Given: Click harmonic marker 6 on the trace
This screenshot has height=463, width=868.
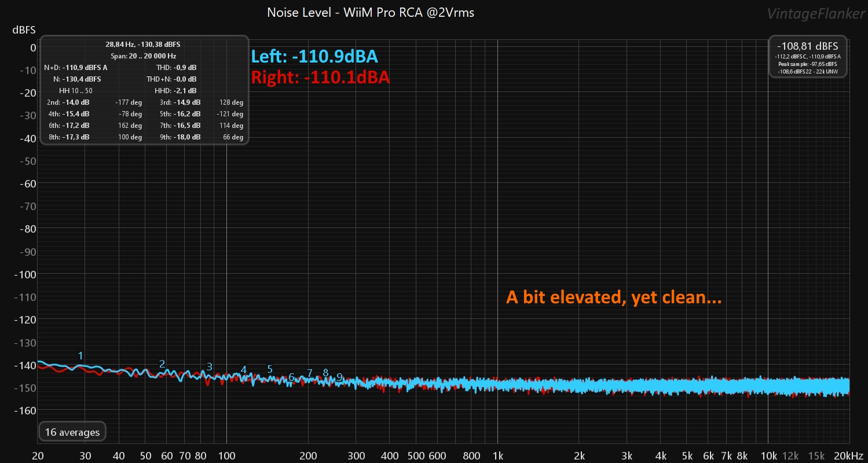Looking at the screenshot, I should pyautogui.click(x=291, y=377).
